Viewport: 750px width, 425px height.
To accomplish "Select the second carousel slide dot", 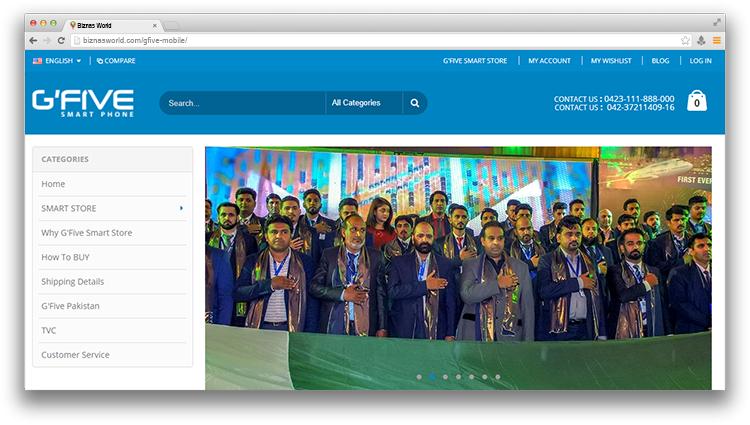I will pos(432,377).
